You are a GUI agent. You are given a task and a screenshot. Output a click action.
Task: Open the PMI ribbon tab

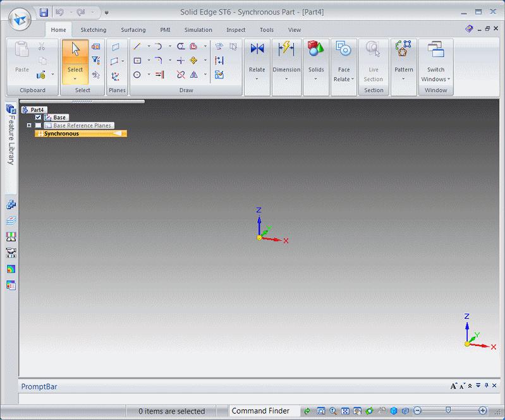click(x=165, y=30)
